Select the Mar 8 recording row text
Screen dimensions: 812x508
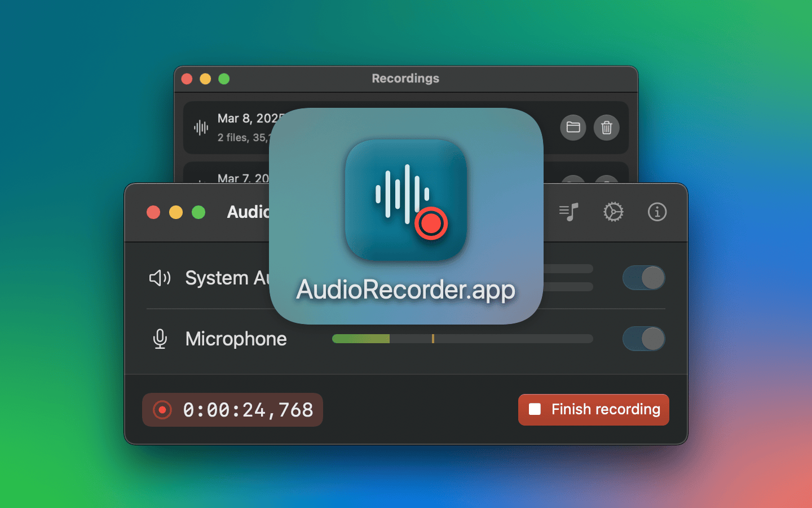244,128
